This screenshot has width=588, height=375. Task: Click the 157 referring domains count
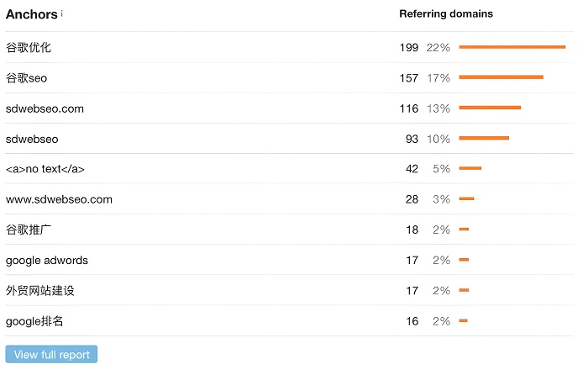409,78
